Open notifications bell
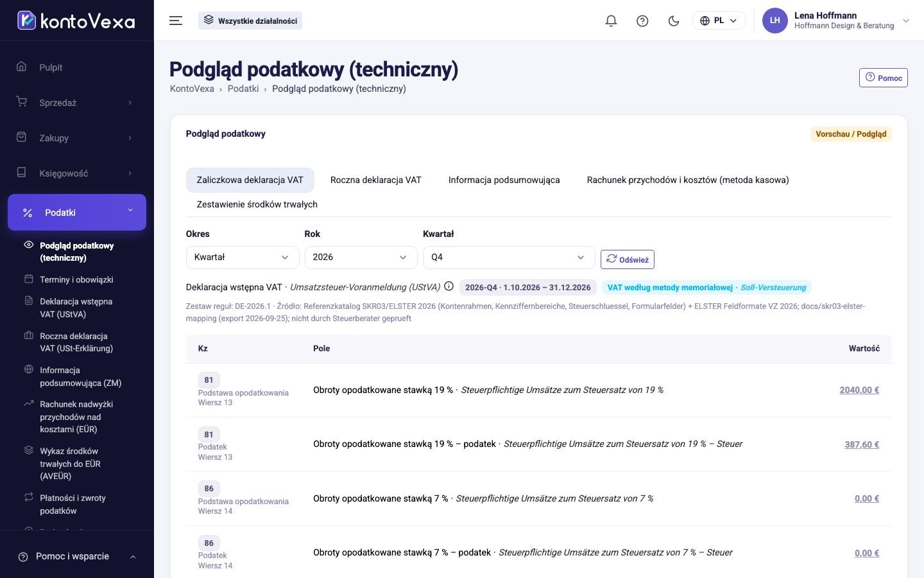Image resolution: width=924 pixels, height=578 pixels. tap(611, 21)
